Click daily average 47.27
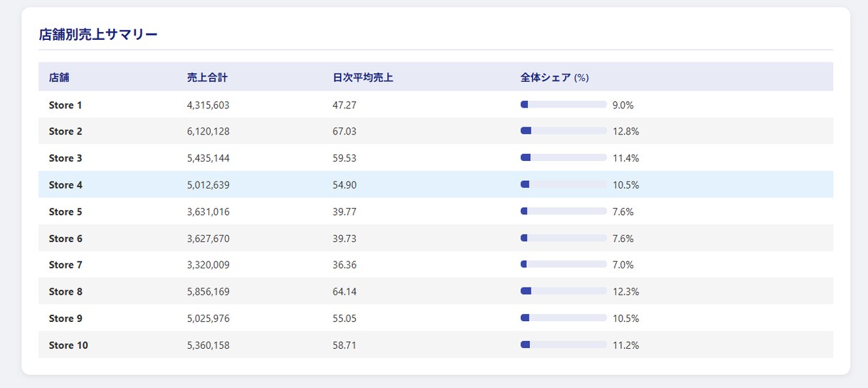 tap(344, 105)
